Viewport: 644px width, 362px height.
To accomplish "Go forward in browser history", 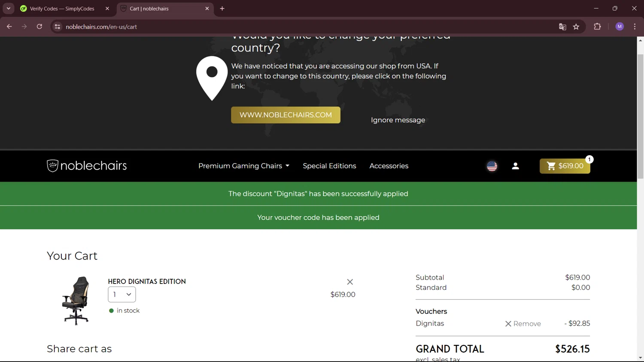I will point(24,27).
